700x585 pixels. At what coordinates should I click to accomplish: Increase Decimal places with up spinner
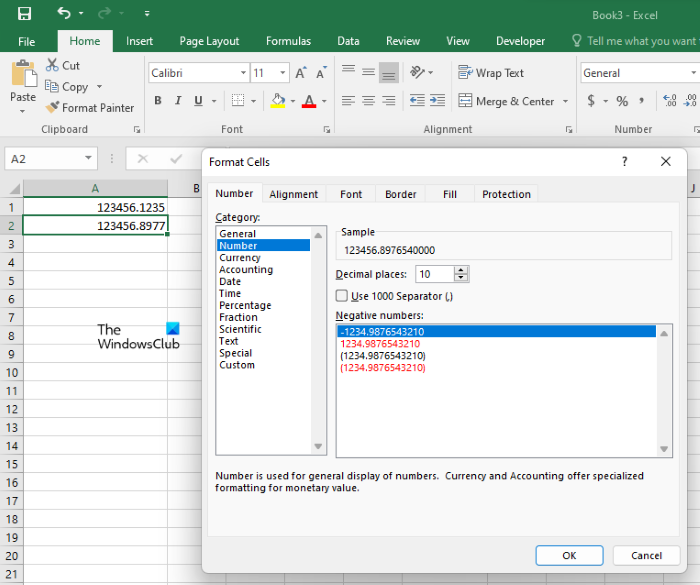(461, 270)
